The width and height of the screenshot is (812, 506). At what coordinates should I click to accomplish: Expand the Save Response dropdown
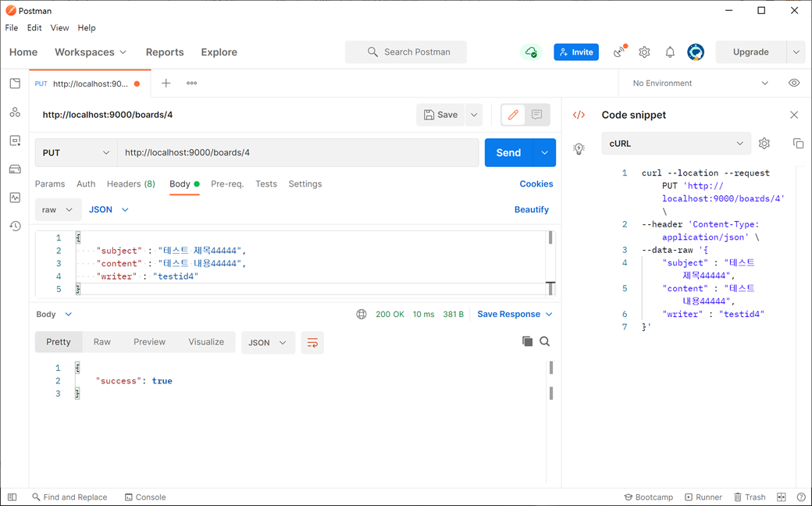[515, 314]
